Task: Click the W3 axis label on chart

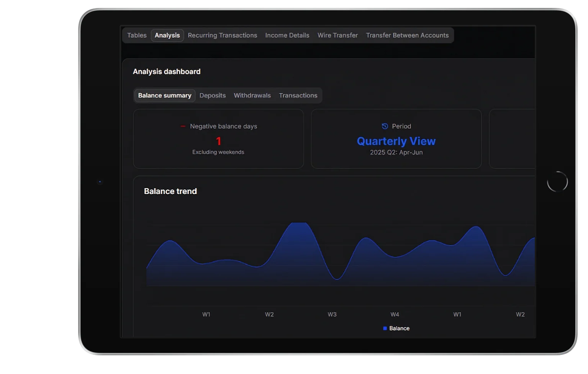Action: (332, 314)
